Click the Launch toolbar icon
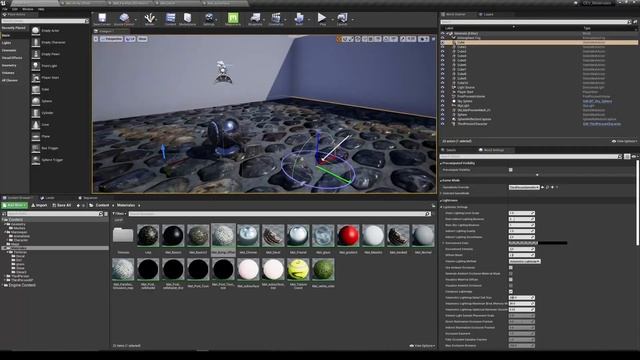Image resolution: width=640 pixels, height=360 pixels. coord(342,19)
